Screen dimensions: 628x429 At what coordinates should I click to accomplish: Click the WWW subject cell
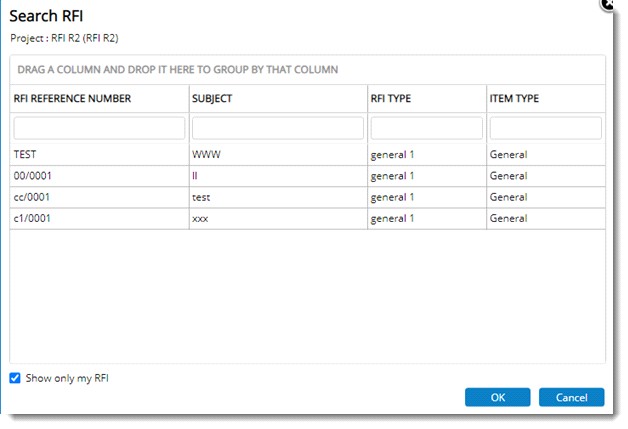coord(204,155)
